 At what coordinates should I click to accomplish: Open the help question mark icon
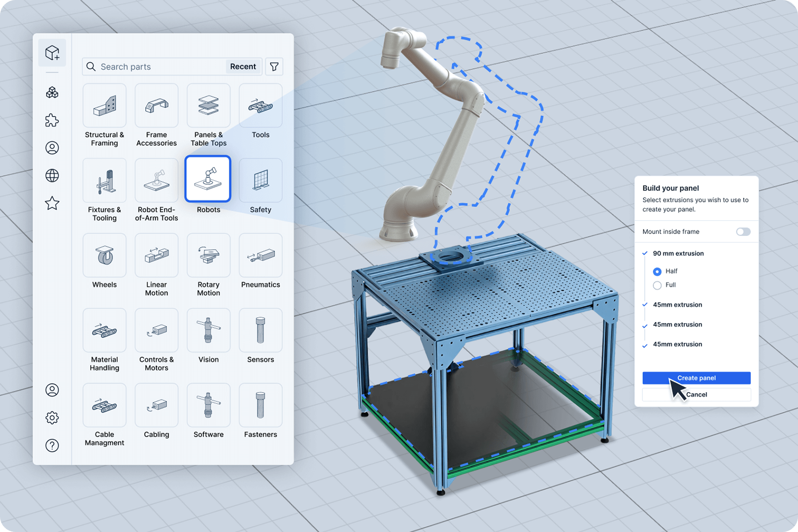tap(52, 446)
